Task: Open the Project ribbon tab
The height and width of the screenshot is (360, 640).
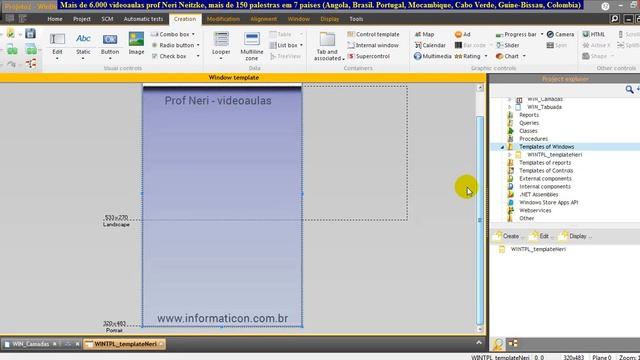Action: pos(82,19)
